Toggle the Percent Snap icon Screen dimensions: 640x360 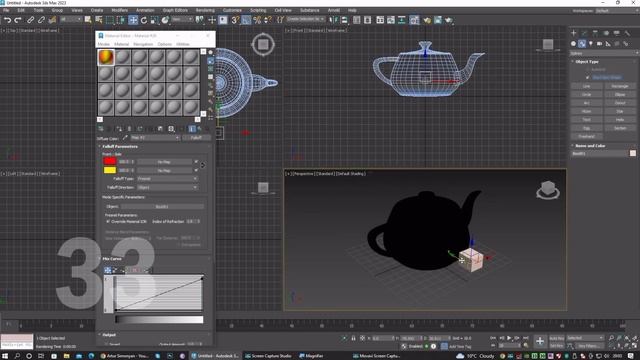pyautogui.click(x=257, y=20)
